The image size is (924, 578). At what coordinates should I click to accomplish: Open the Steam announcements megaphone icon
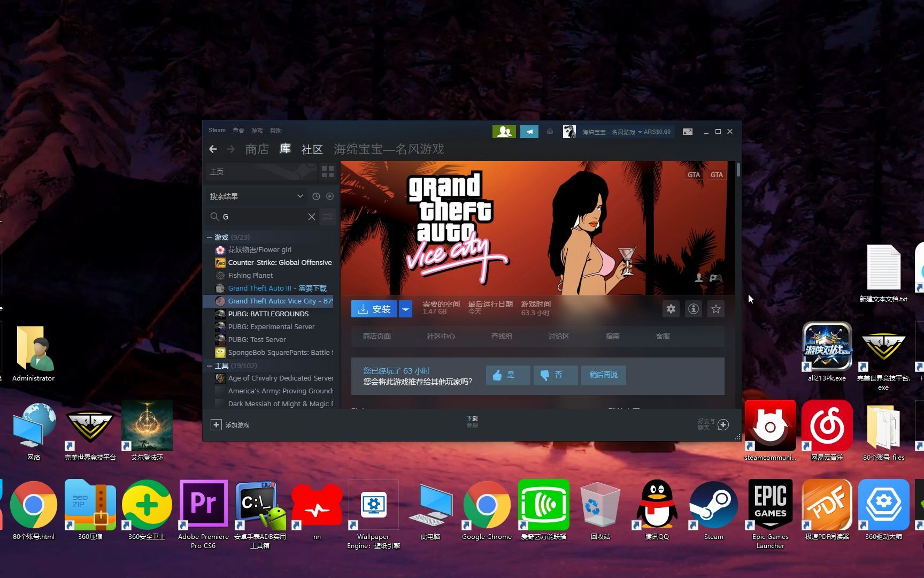(x=529, y=132)
